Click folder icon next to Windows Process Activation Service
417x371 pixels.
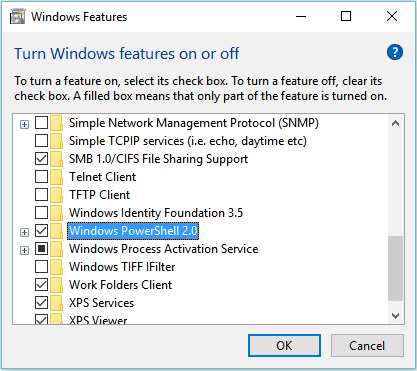57,249
